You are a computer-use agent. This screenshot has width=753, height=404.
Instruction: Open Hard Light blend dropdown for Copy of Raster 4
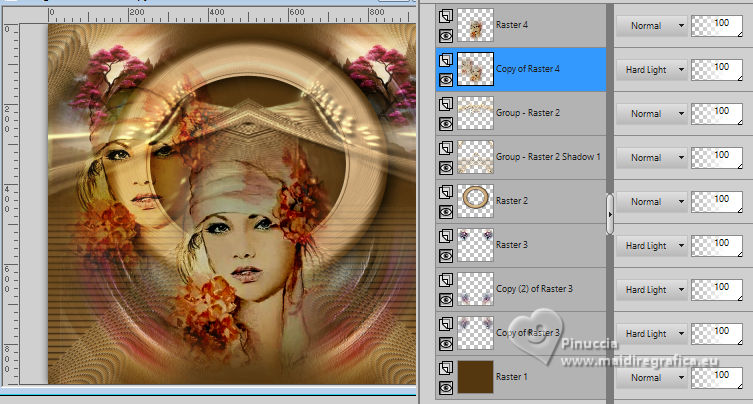point(652,70)
